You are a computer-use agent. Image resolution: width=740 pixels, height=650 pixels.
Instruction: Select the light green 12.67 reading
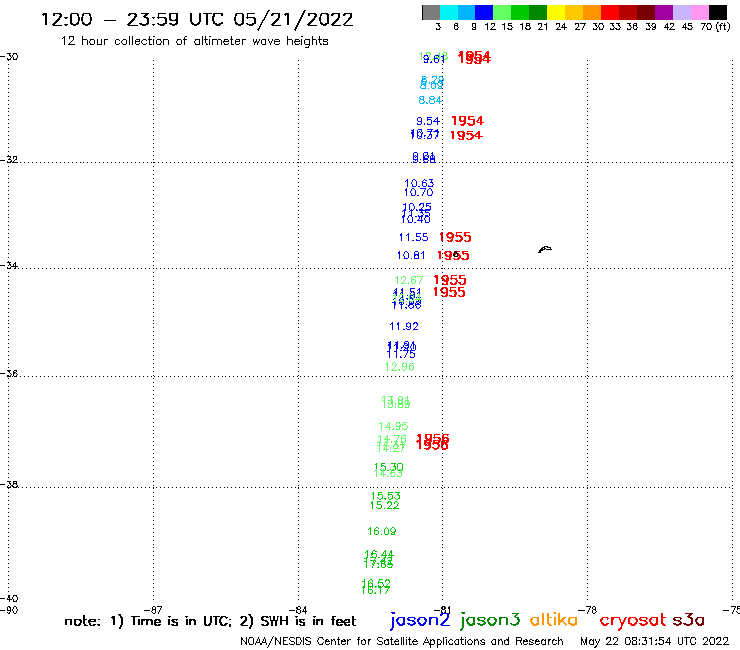(x=409, y=280)
